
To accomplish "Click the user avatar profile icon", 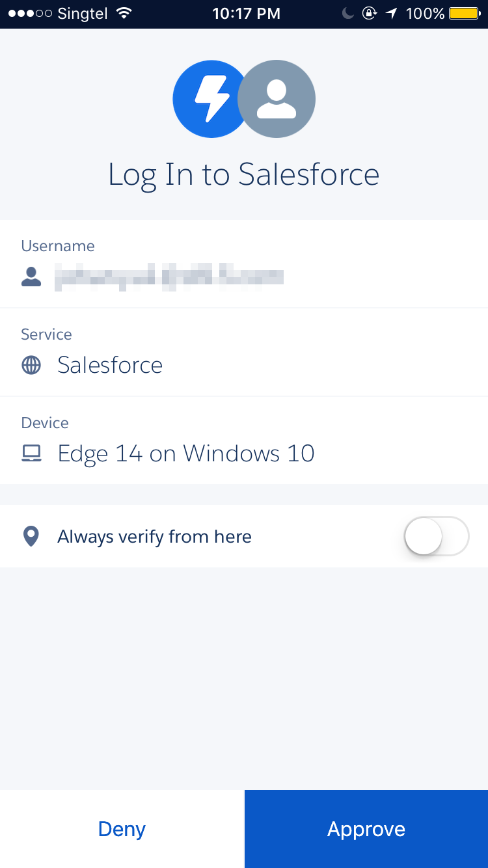I will click(277, 99).
